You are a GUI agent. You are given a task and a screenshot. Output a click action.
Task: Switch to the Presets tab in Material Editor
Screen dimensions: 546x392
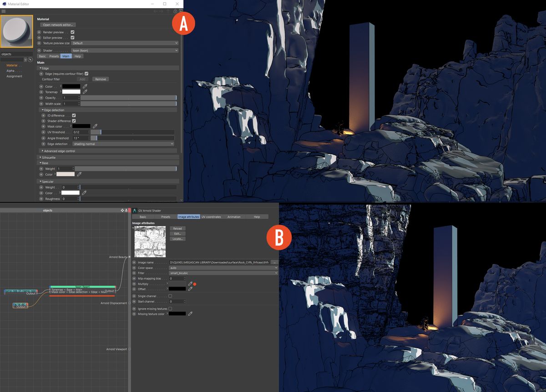[x=54, y=56]
